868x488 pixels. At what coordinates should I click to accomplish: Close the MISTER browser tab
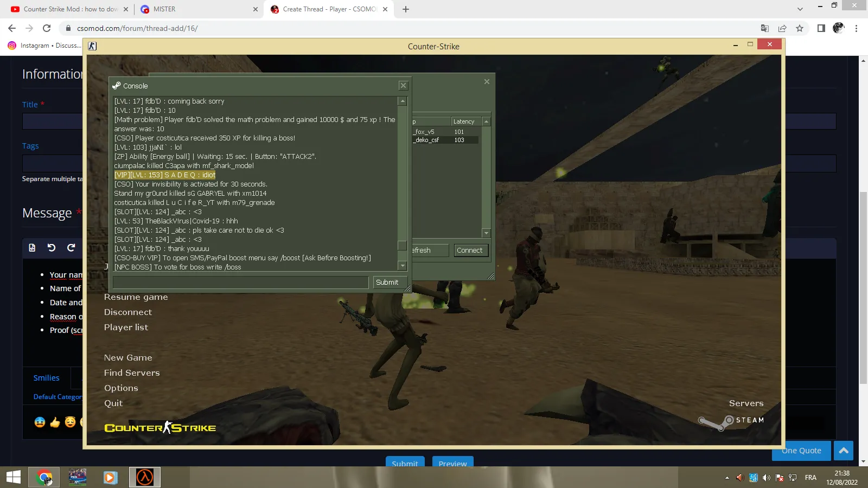(x=256, y=9)
